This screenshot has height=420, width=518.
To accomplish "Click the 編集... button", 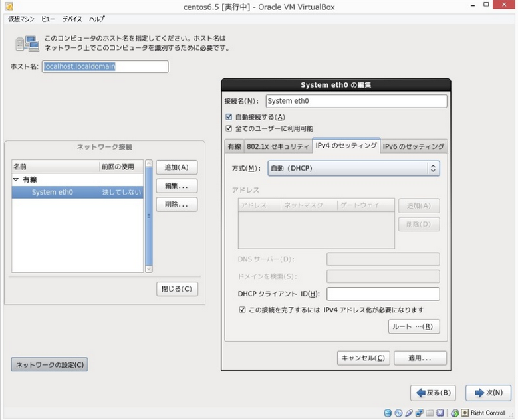I will click(177, 186).
